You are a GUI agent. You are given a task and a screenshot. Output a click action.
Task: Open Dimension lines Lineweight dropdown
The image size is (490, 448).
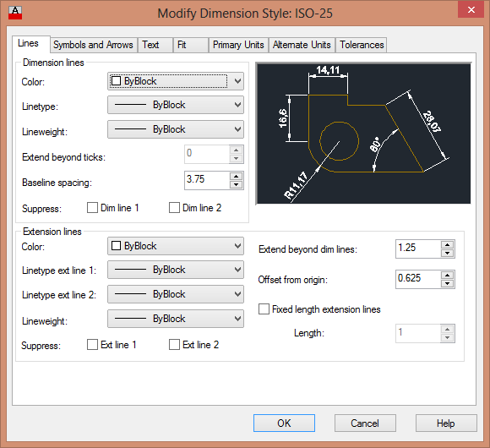176,129
